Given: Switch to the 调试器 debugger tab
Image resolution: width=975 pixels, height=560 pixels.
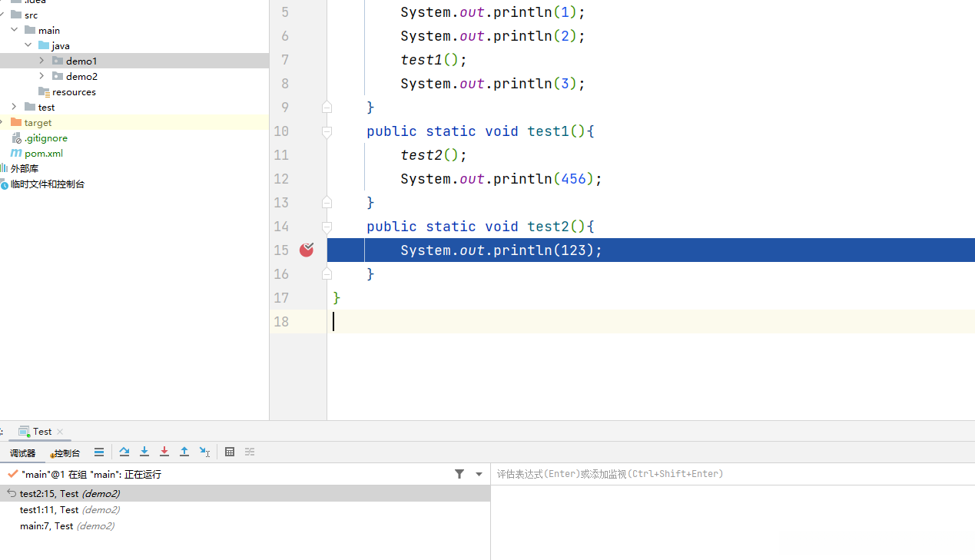Looking at the screenshot, I should 22,453.
